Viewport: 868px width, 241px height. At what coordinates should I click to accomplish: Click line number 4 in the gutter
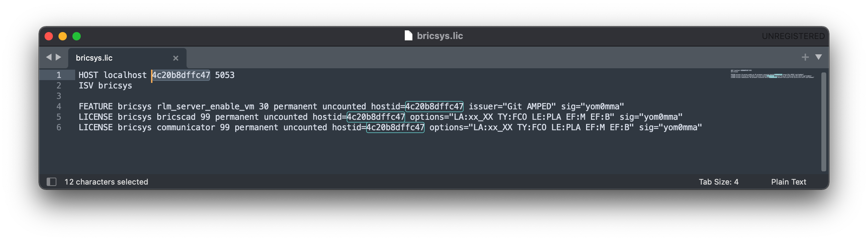point(58,106)
